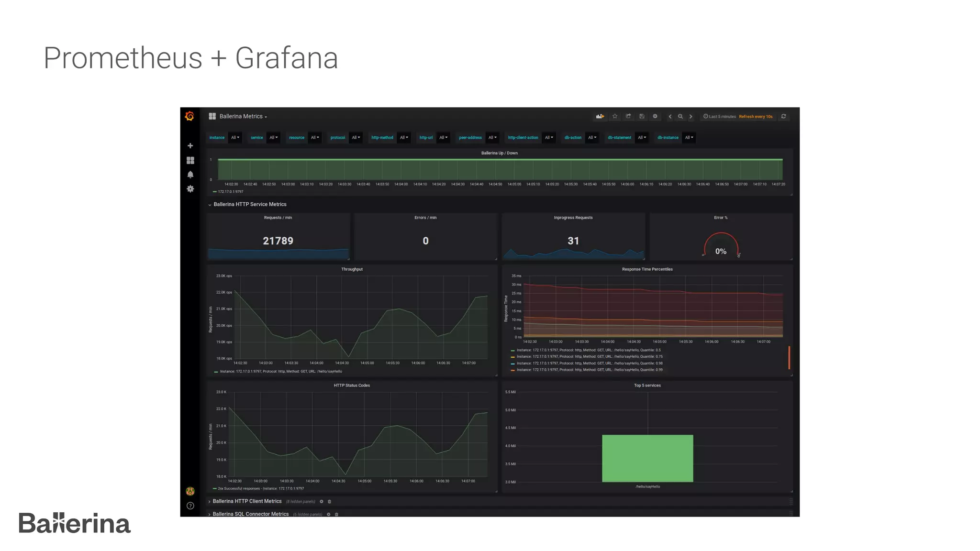Click the Throughput panel title
The width and height of the screenshot is (980, 551).
click(352, 269)
